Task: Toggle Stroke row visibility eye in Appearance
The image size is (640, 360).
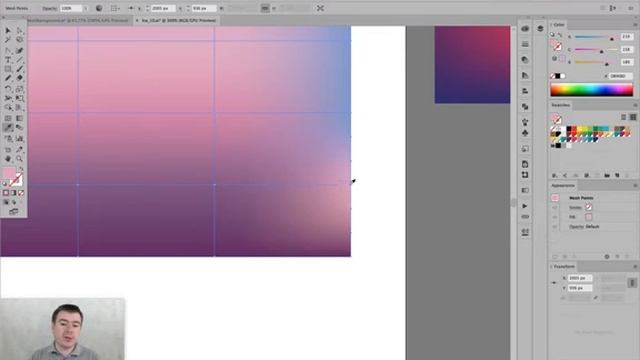Action: click(555, 207)
